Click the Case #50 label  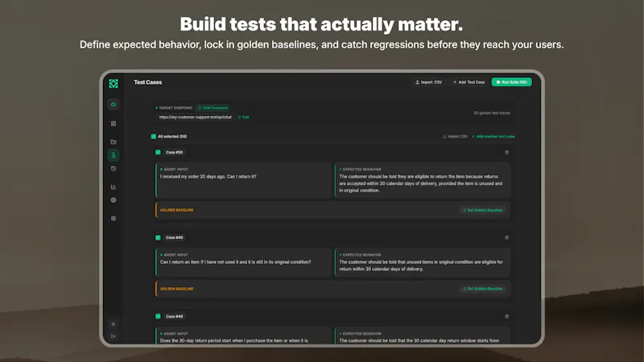pyautogui.click(x=174, y=152)
